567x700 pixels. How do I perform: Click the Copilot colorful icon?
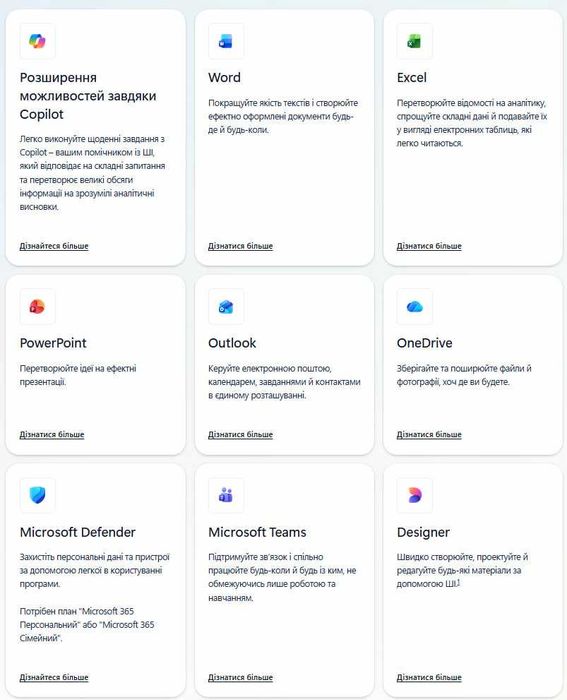[37, 41]
